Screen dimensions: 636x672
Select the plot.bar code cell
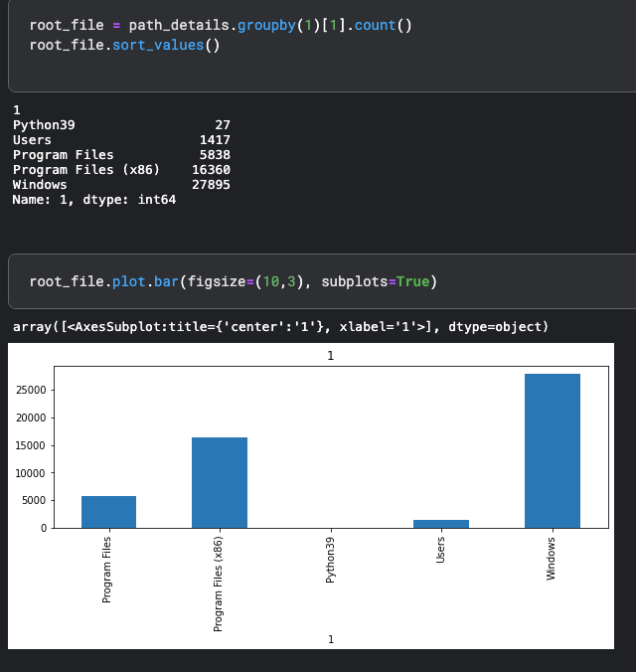[x=322, y=281]
